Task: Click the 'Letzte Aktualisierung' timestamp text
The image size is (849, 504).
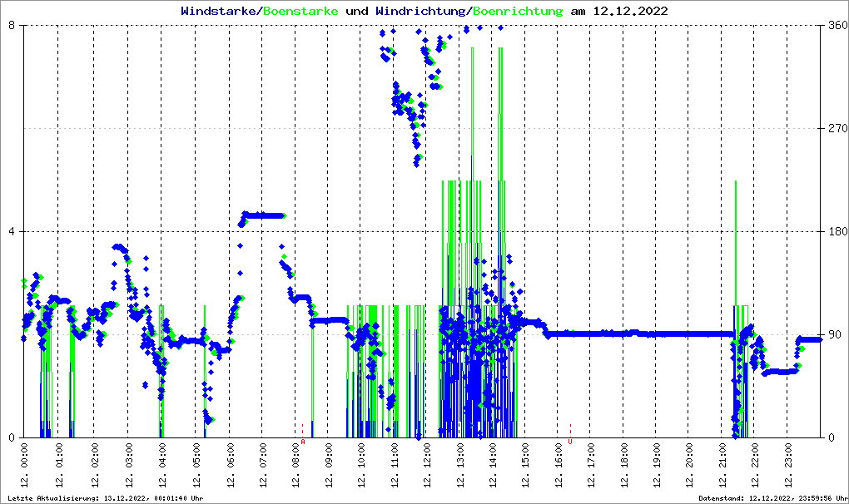Action: (106, 498)
